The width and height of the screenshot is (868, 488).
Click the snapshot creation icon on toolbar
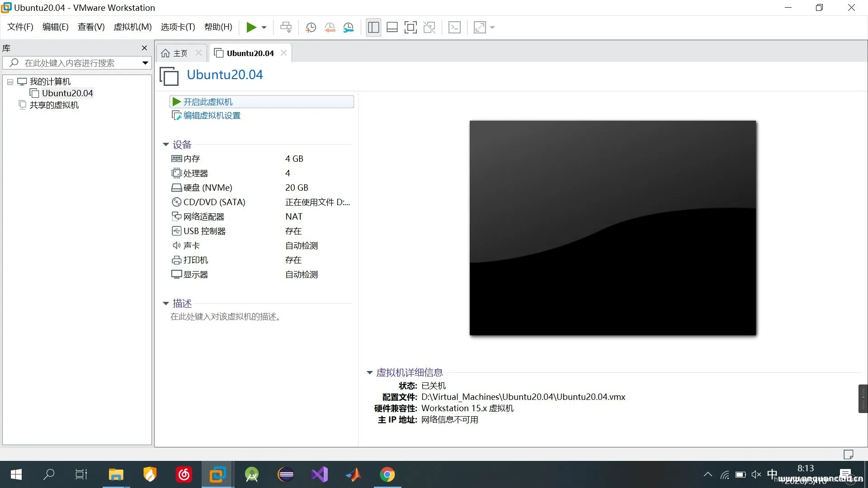point(311,27)
